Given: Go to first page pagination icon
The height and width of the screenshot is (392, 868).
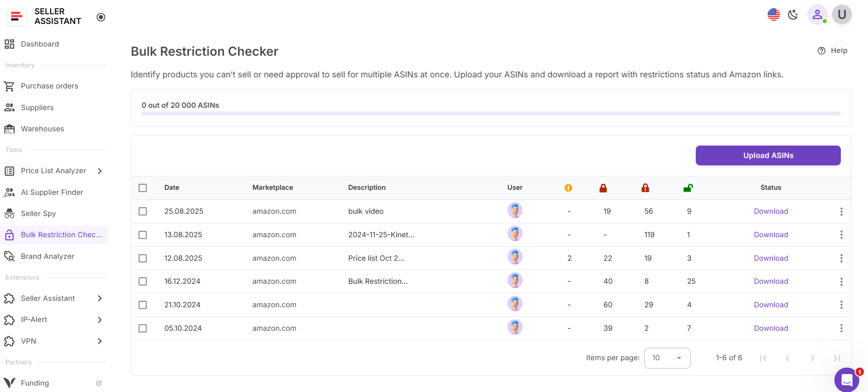Looking at the screenshot, I should coord(763,358).
